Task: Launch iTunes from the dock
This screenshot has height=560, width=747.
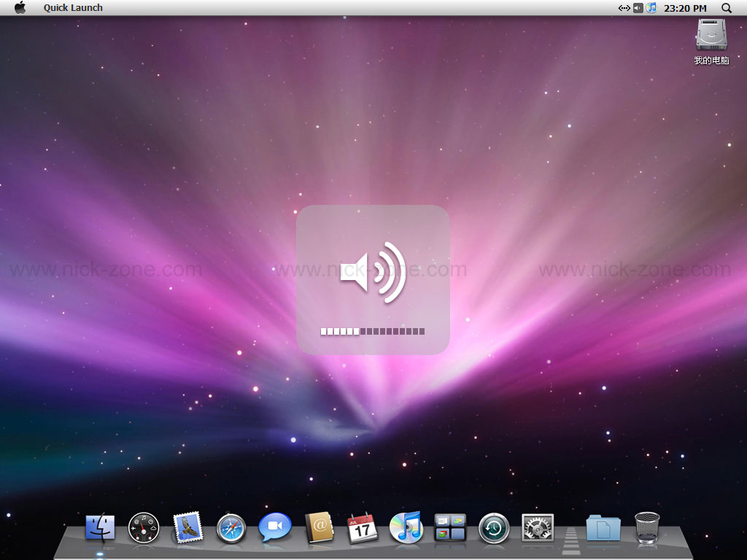Action: [406, 527]
